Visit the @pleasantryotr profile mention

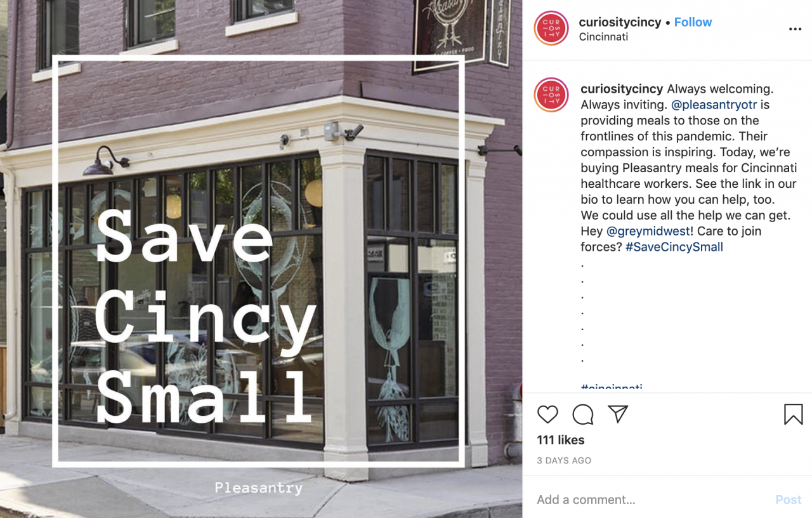tap(714, 105)
